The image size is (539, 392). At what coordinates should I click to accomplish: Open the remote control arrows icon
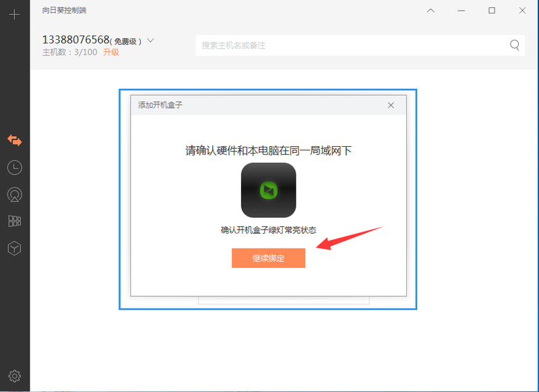click(14, 140)
